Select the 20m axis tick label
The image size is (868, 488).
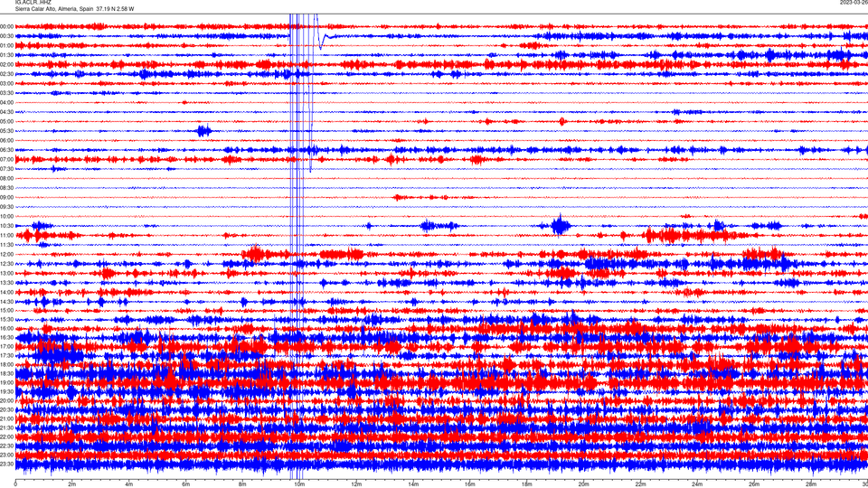point(583,484)
